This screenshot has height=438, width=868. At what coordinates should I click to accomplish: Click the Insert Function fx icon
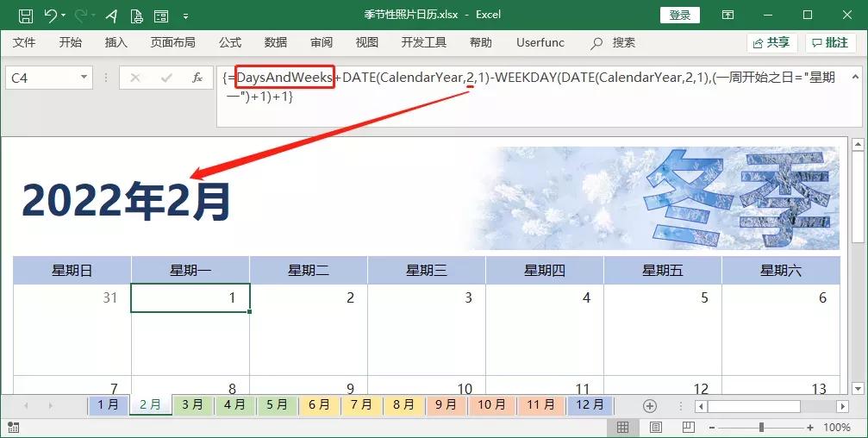coord(197,78)
